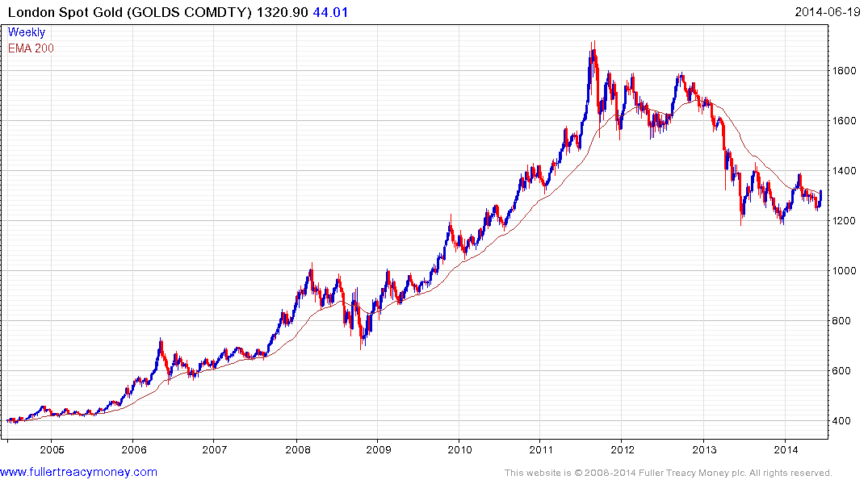
Task: Click the 2011 x-axis label
Action: point(542,449)
